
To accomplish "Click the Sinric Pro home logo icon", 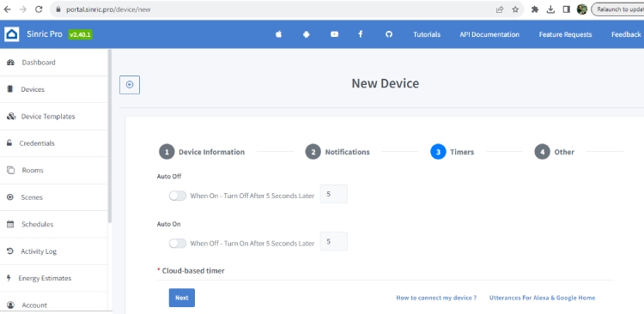I will 12,34.
